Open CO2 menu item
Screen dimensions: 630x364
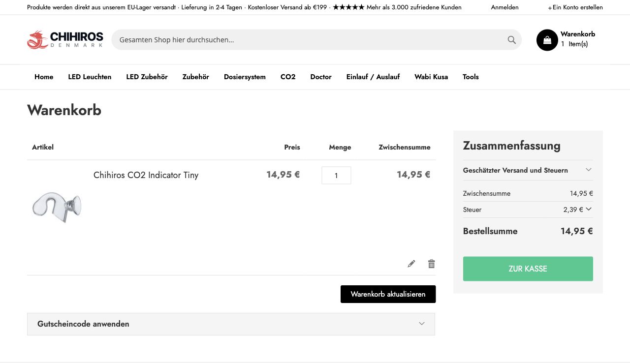coord(288,77)
